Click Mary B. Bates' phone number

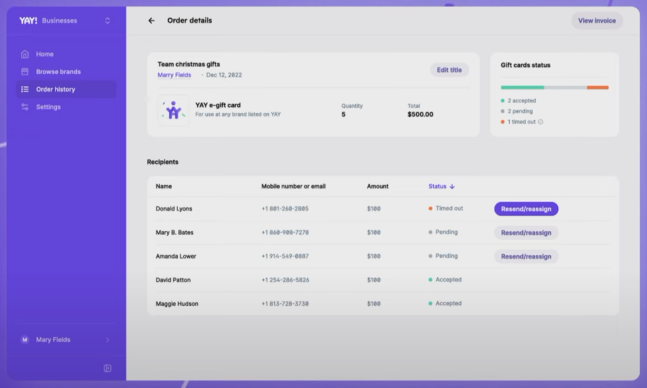pos(285,233)
